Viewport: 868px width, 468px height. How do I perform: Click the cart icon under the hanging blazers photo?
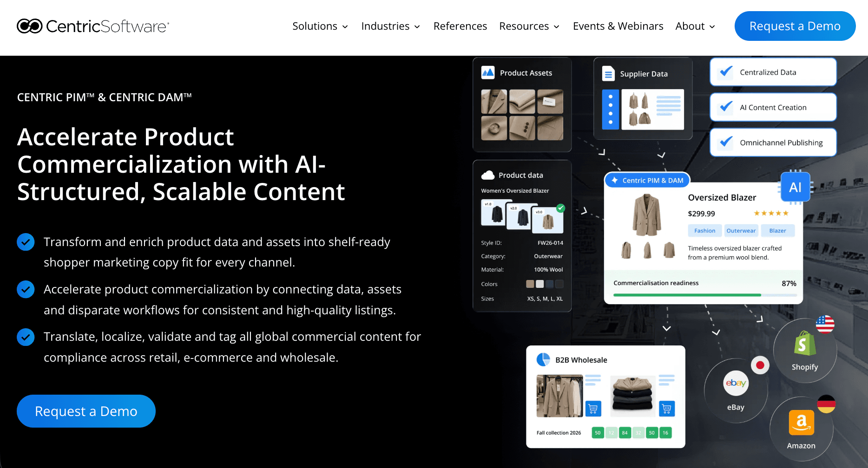point(593,409)
